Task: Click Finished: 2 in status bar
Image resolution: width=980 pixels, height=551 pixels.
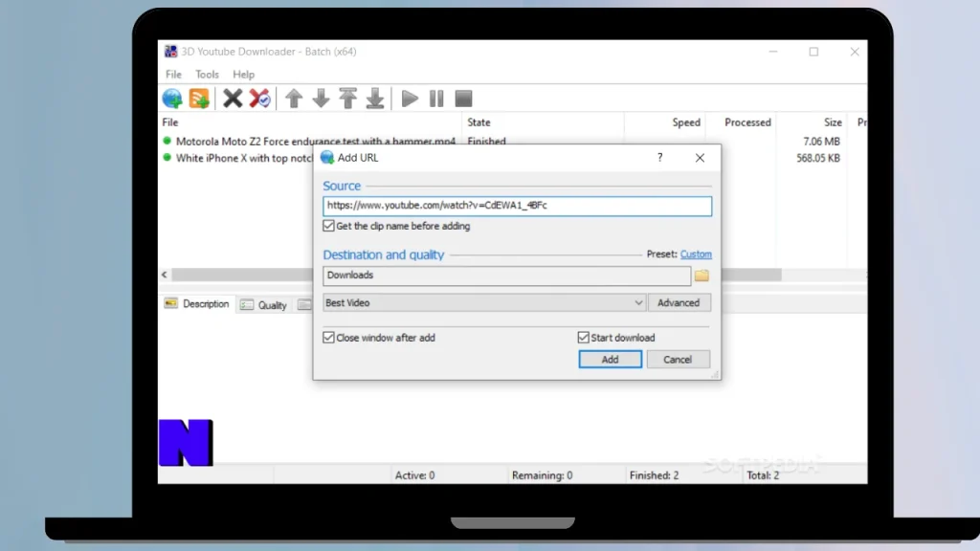Action: click(x=654, y=475)
